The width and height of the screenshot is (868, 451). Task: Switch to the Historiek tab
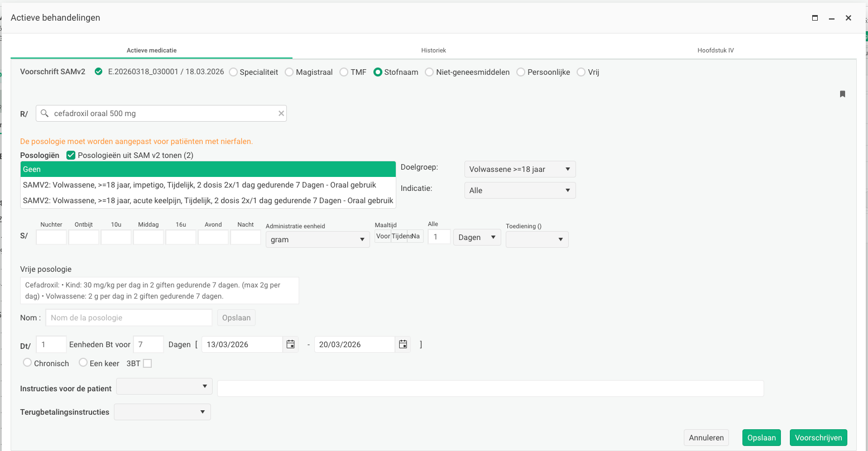(x=433, y=50)
